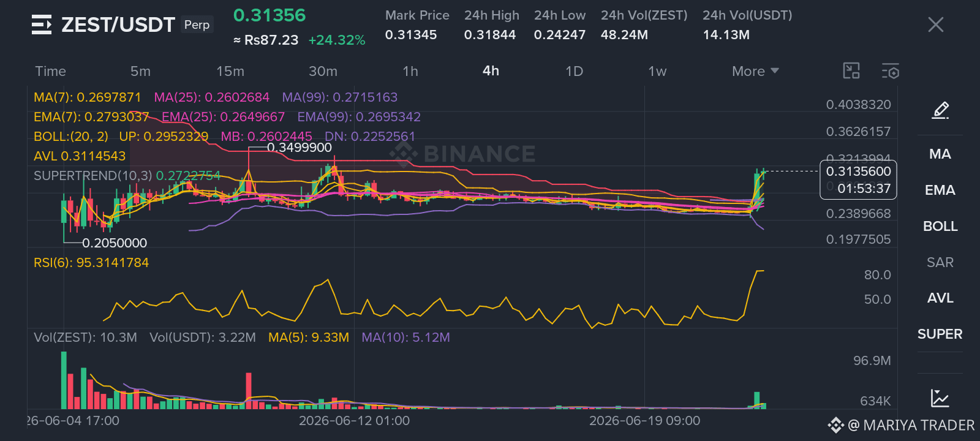Select the 30m timeframe
The image size is (980, 441).
323,71
